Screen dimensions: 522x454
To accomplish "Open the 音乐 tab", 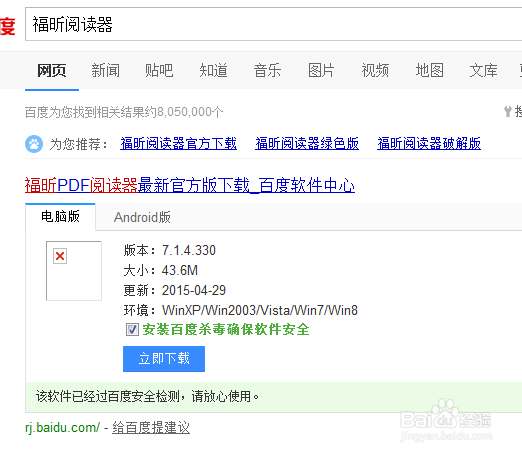I will [x=267, y=70].
